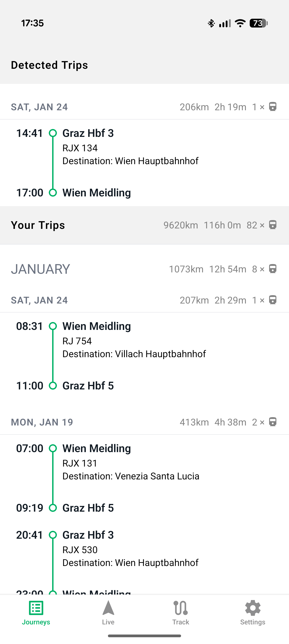Open the Track tab
This screenshot has width=289, height=644.
click(x=180, y=612)
